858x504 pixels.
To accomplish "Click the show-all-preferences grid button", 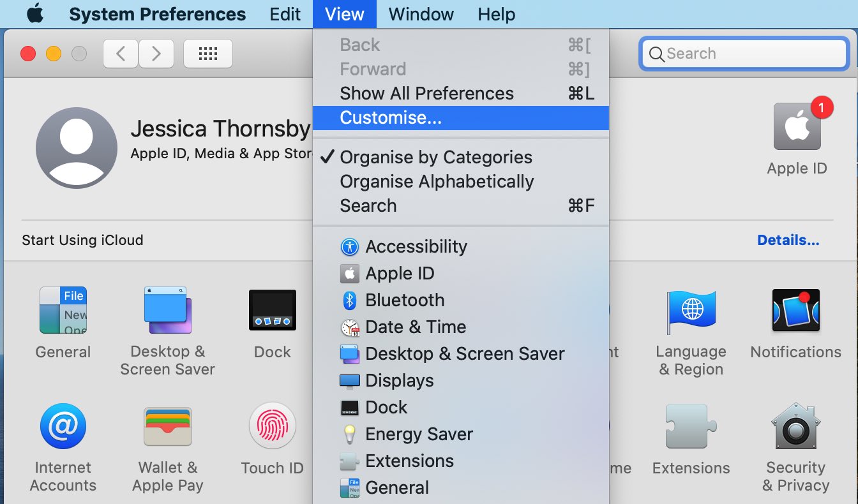I will tap(207, 54).
